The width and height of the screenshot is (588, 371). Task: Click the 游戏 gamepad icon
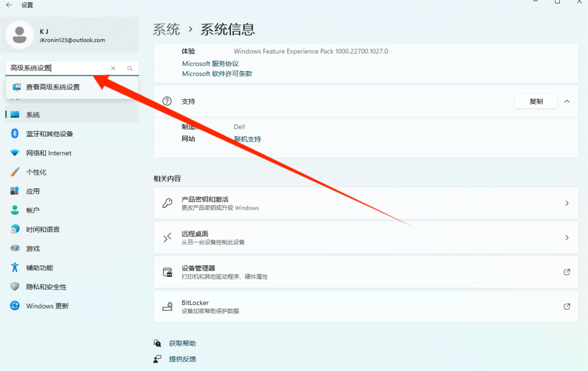click(15, 249)
